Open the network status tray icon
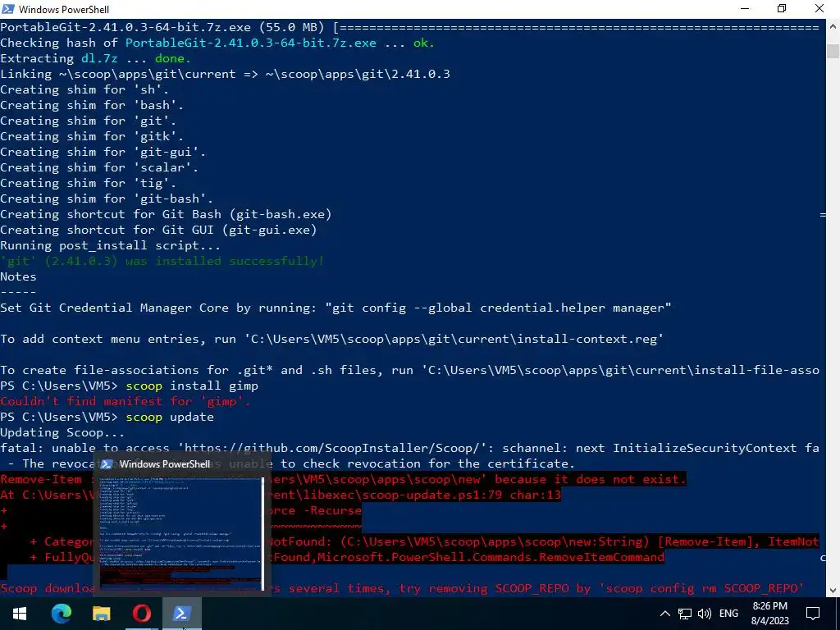Image resolution: width=840 pixels, height=630 pixels. pos(685,614)
